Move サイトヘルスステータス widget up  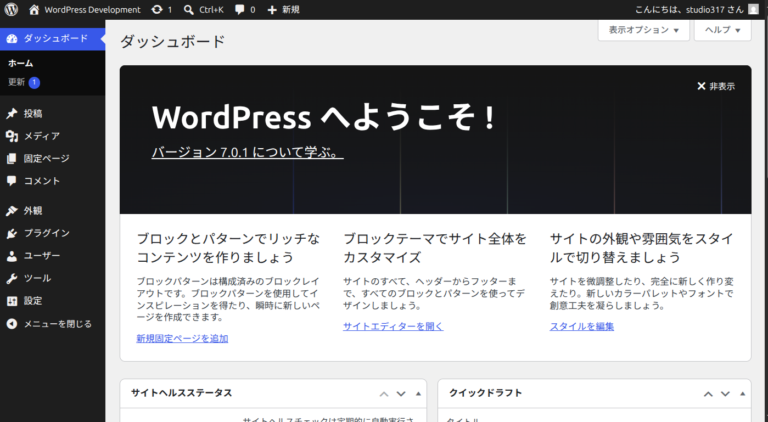point(384,394)
